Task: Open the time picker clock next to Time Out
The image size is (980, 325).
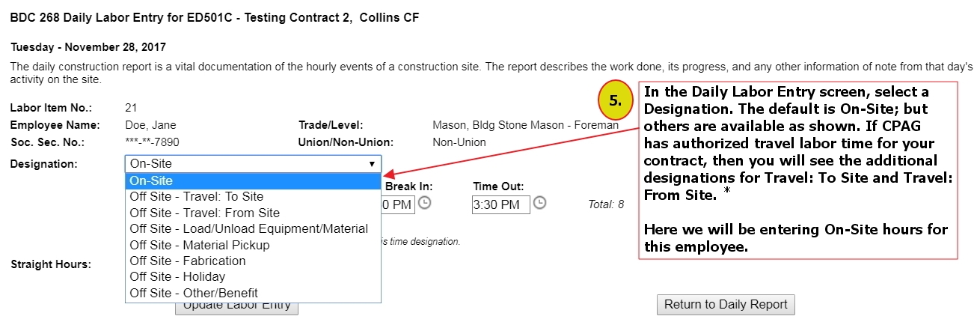Action: tap(540, 203)
